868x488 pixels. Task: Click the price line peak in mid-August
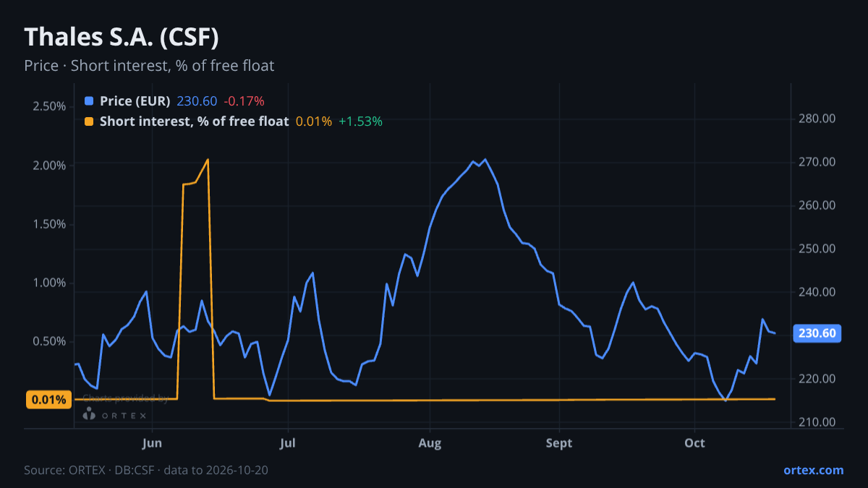(x=485, y=160)
